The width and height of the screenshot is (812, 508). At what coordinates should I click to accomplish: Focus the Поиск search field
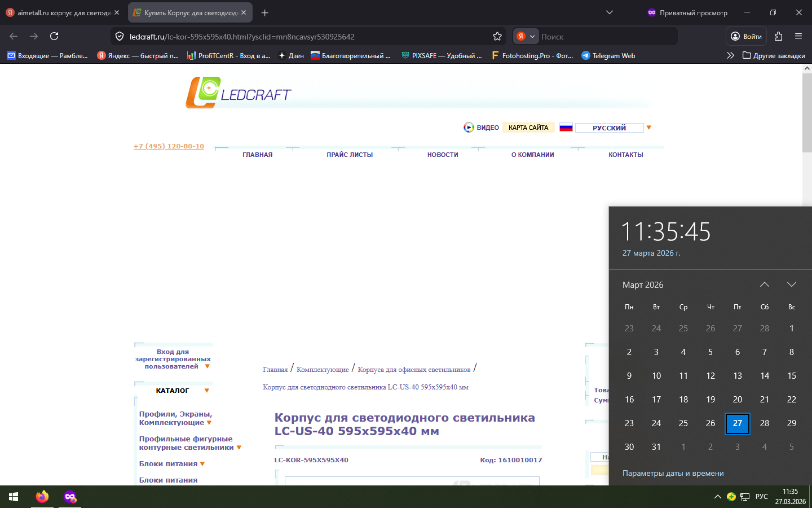click(x=608, y=36)
